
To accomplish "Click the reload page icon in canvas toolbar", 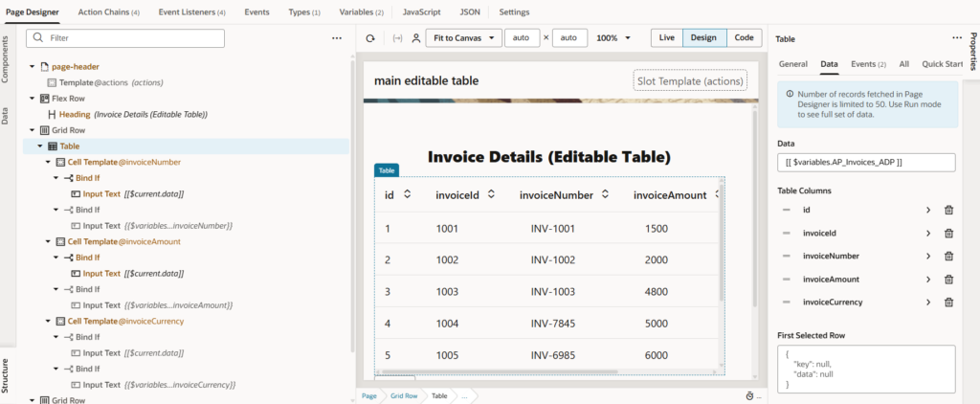I will (x=370, y=38).
